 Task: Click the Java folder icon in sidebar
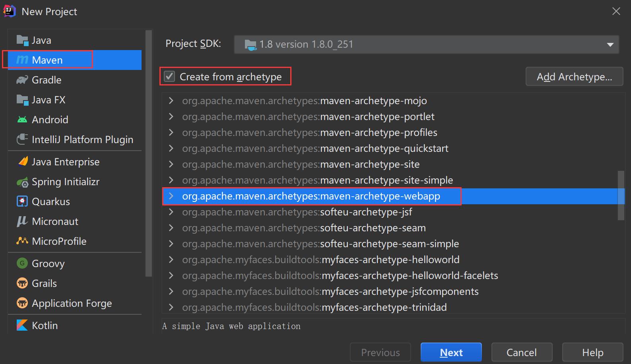[x=22, y=40]
